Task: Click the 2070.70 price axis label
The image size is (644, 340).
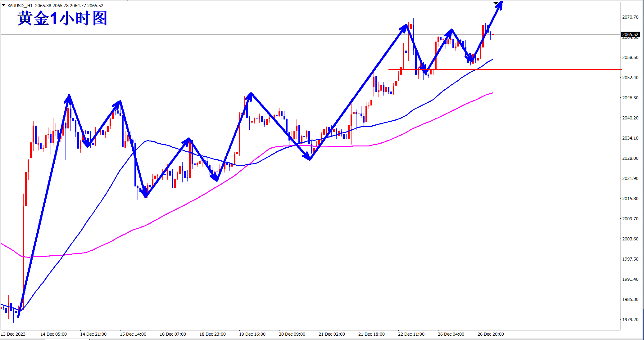Action: click(630, 17)
